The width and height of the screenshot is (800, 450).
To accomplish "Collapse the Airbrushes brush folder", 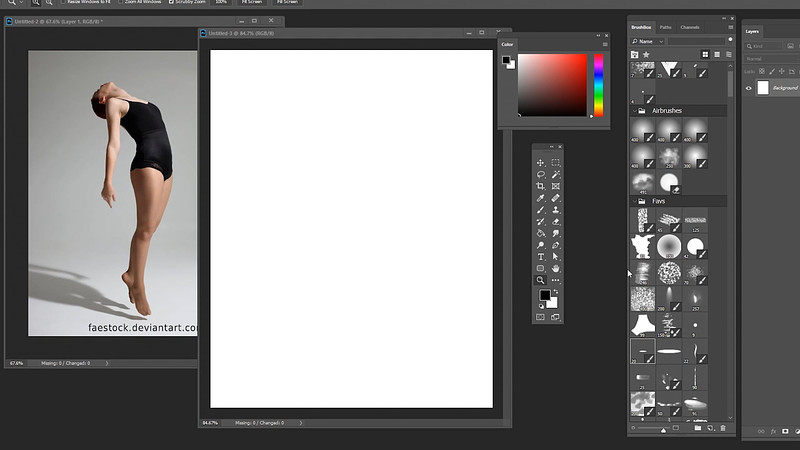I will pos(635,111).
